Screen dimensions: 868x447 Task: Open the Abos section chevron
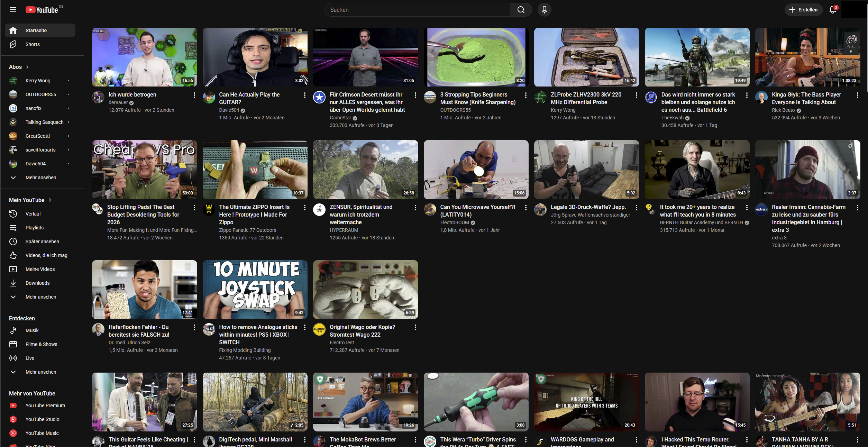[27, 67]
